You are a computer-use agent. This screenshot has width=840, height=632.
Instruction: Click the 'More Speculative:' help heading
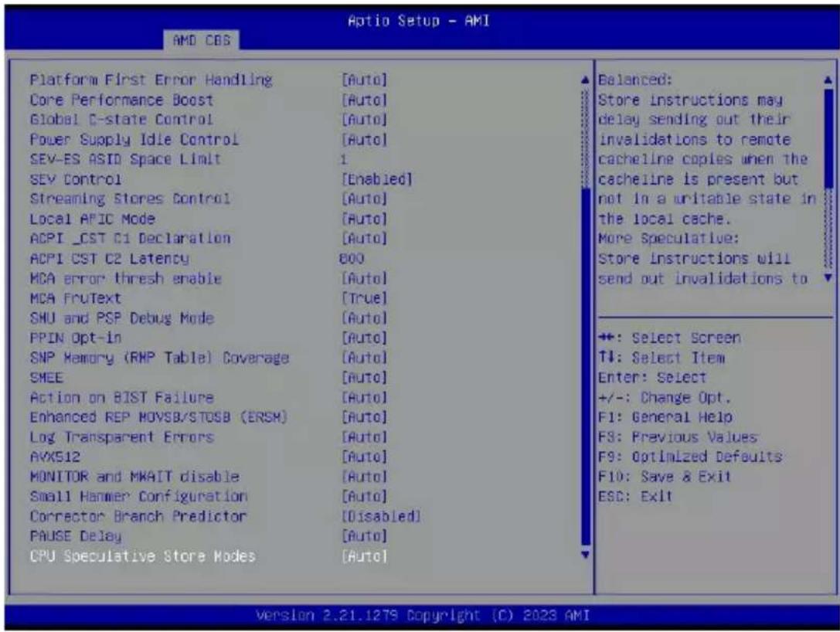[668, 238]
